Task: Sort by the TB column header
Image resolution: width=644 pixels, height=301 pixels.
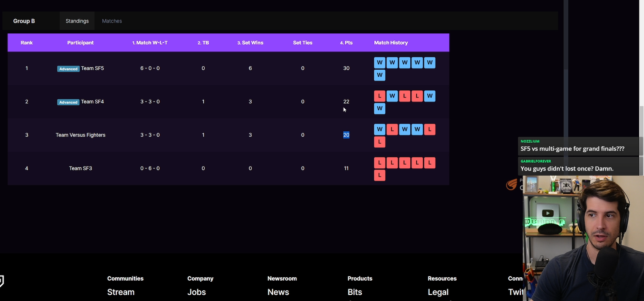Action: tap(203, 43)
